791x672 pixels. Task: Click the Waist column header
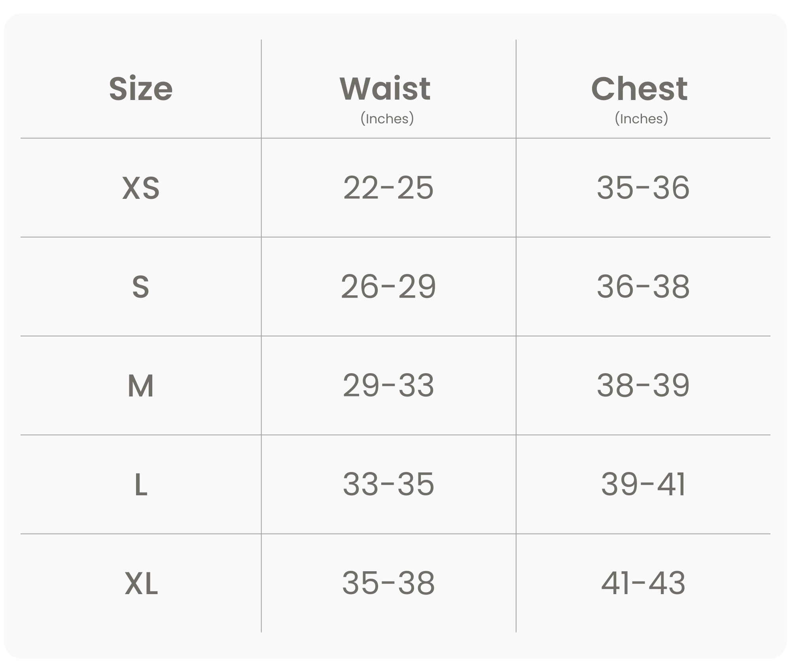(x=385, y=89)
